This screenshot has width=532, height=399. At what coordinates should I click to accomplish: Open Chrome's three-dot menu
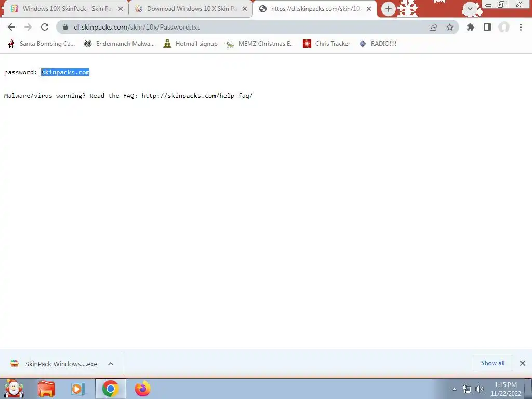tap(521, 27)
